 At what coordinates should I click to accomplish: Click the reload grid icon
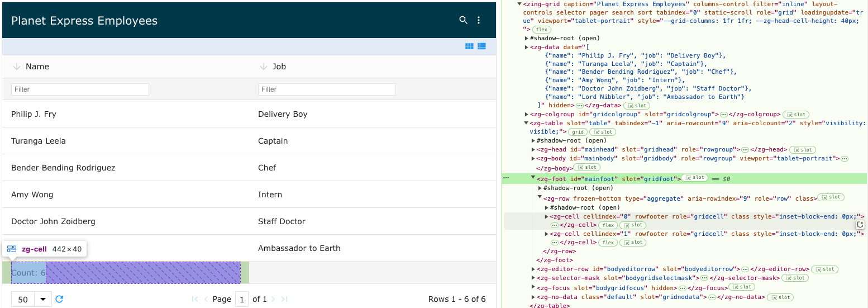coord(59,299)
